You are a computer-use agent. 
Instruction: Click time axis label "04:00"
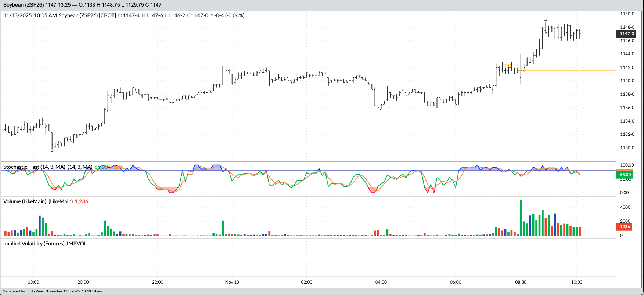[381, 282]
